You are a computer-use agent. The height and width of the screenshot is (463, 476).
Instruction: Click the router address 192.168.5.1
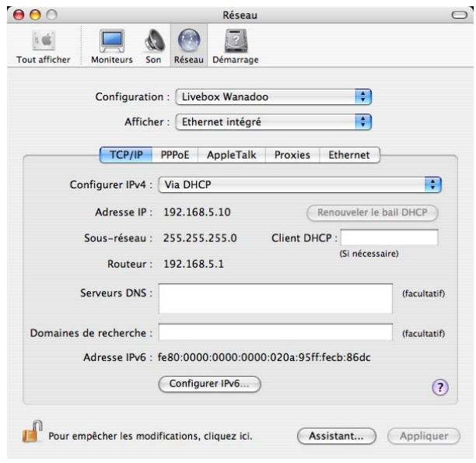point(194,264)
